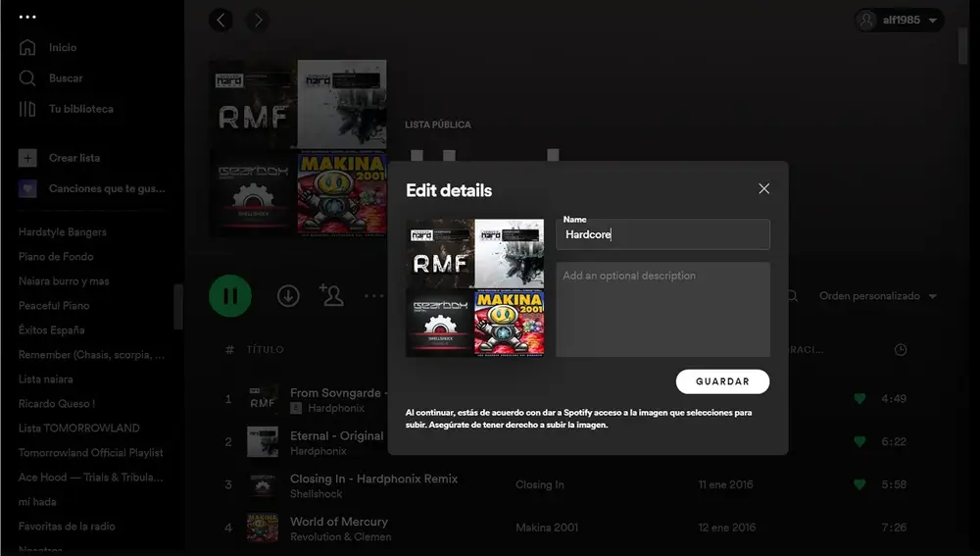
Task: Open album Makina 2001 link
Action: click(x=547, y=528)
